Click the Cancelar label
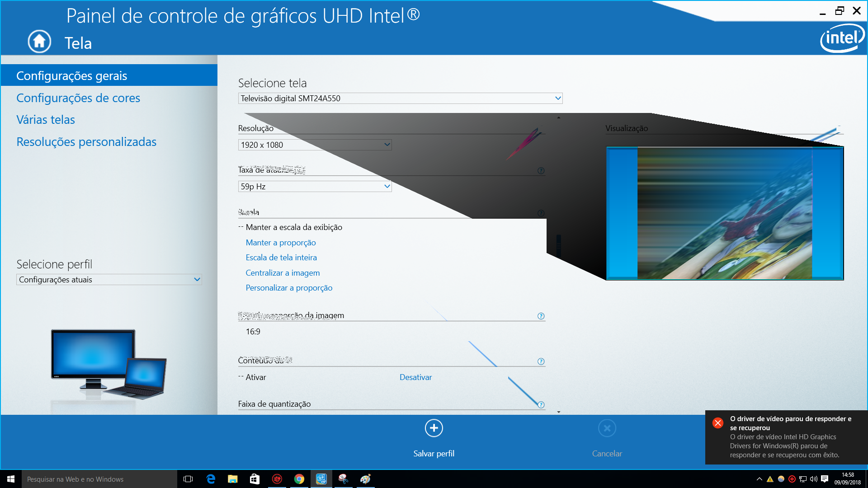 click(607, 454)
